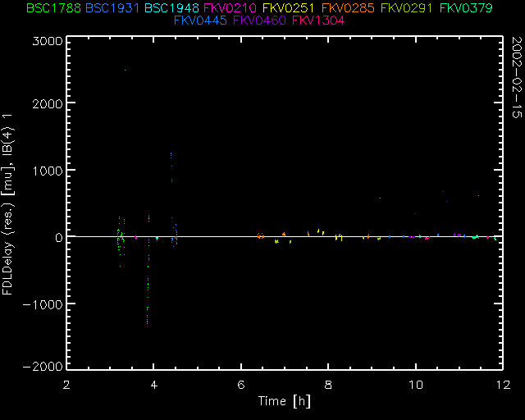Select the FKV0379 legend entry

point(467,8)
